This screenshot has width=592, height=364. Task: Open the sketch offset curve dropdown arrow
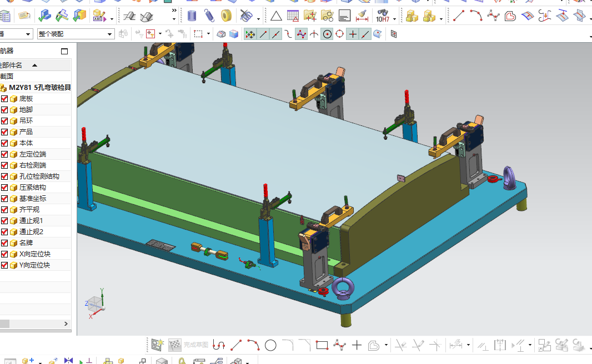point(386,345)
